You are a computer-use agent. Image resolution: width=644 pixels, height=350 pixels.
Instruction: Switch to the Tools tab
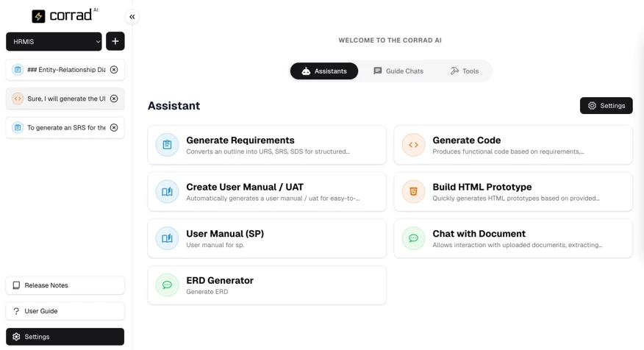click(465, 71)
